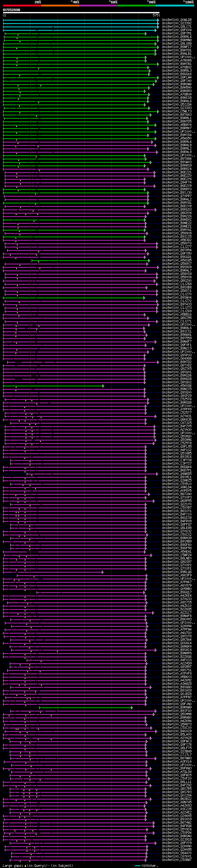Open the UniRef100_B9RML4 hit label
This screenshot has height=868, width=197.
[x=177, y=37]
